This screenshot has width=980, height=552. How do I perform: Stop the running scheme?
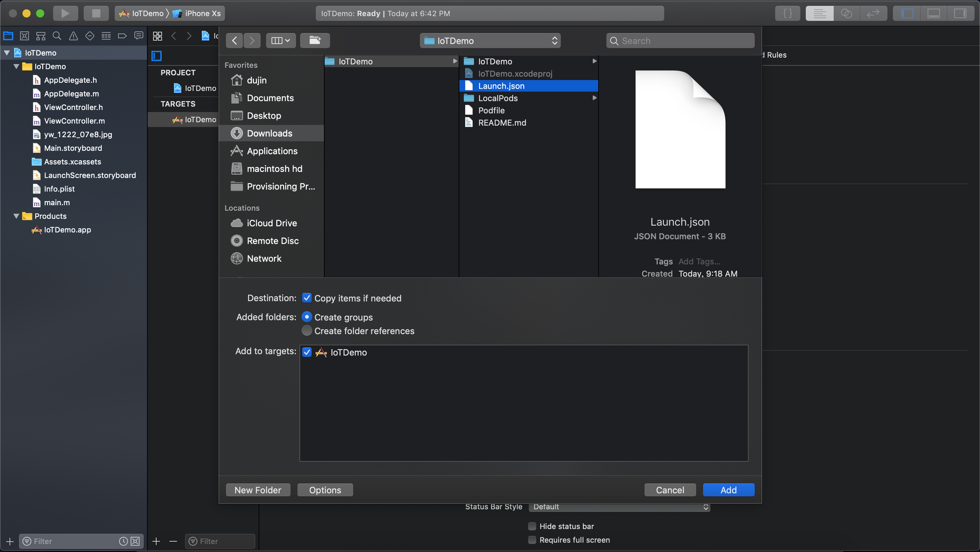click(96, 13)
